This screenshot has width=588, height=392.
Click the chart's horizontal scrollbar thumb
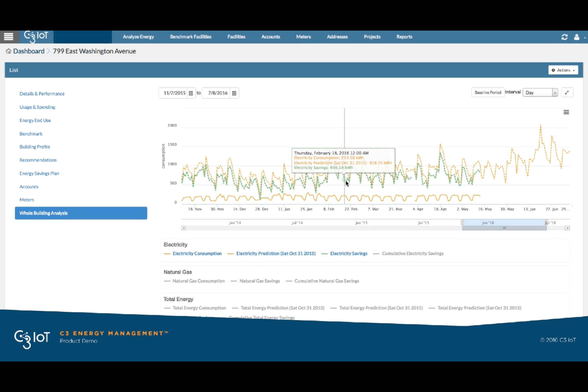pos(504,228)
